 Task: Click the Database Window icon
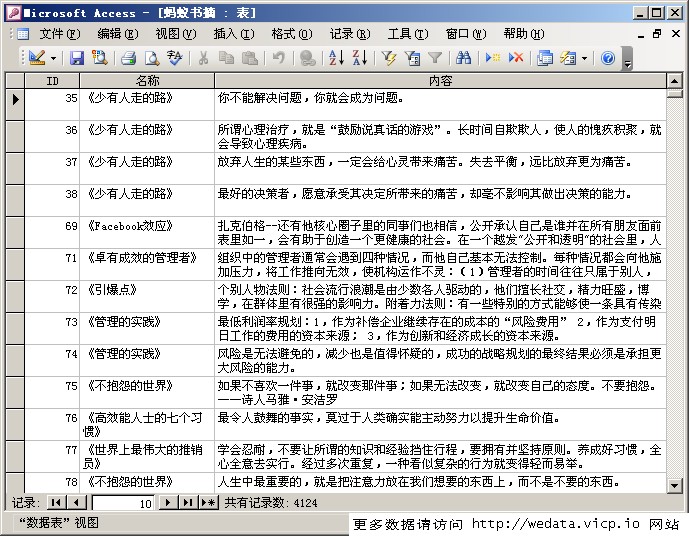pyautogui.click(x=545, y=58)
